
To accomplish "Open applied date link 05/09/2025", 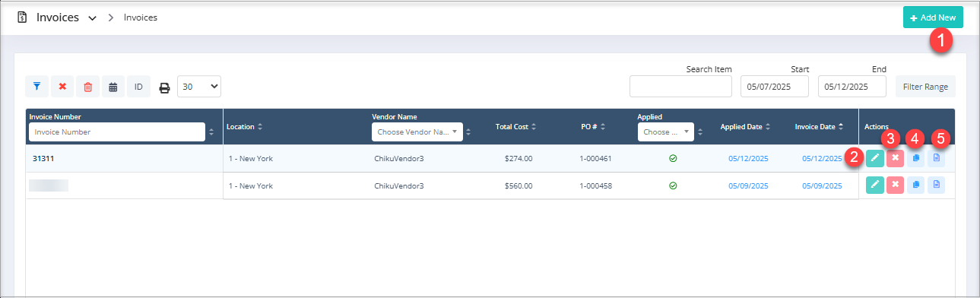I will click(x=748, y=185).
